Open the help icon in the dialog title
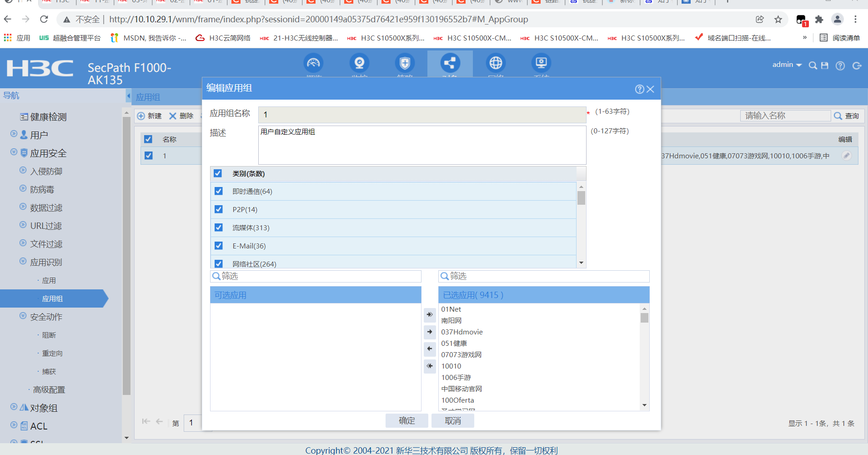868x455 pixels. tap(639, 89)
